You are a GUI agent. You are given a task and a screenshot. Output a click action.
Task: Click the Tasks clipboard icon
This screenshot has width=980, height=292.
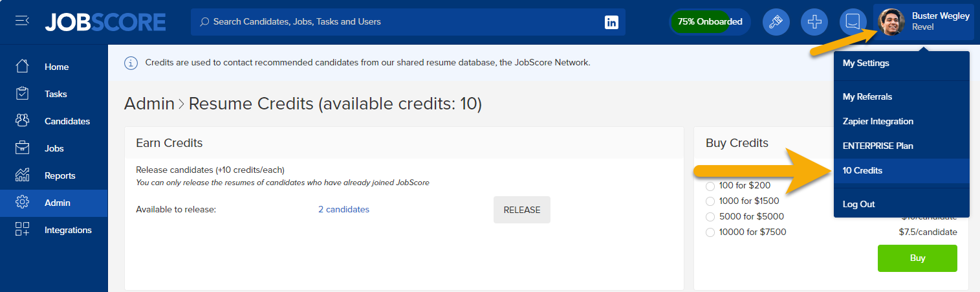[x=22, y=93]
